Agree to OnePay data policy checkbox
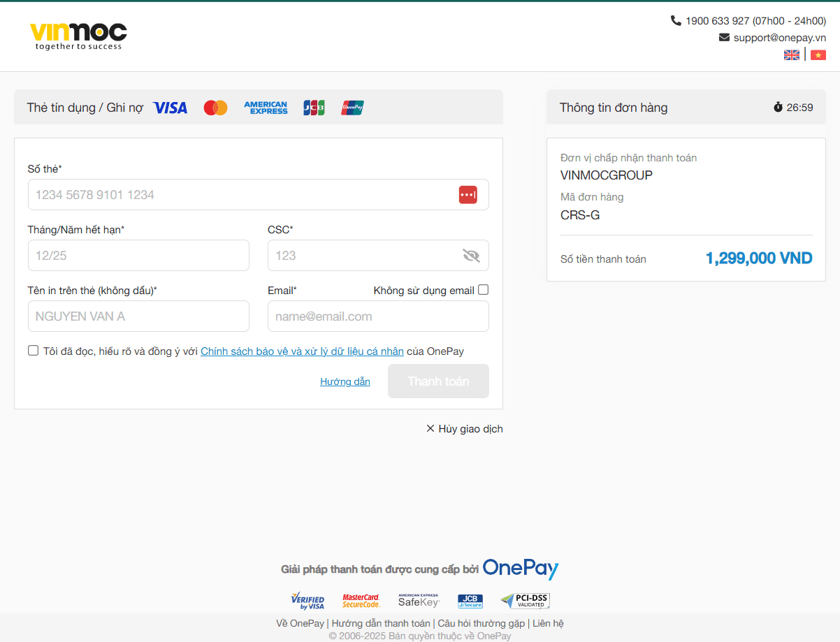 (34, 351)
